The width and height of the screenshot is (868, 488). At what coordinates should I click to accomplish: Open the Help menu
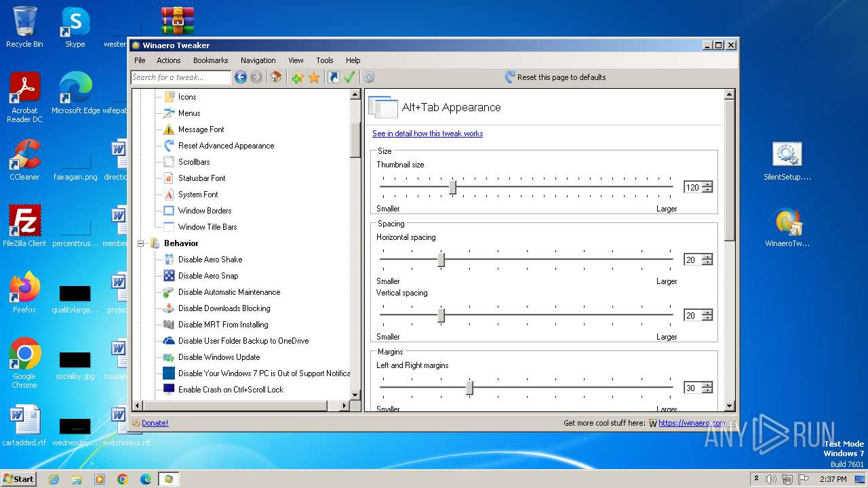[x=353, y=60]
